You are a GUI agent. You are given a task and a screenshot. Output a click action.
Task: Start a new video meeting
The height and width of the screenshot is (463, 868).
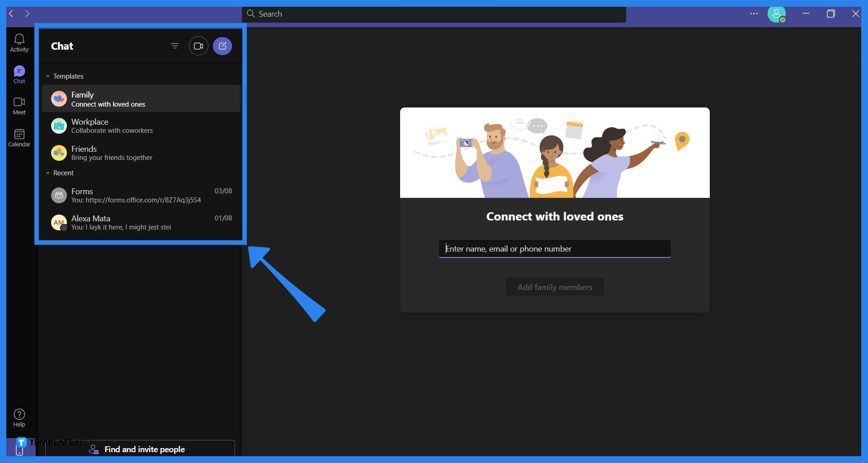(198, 46)
